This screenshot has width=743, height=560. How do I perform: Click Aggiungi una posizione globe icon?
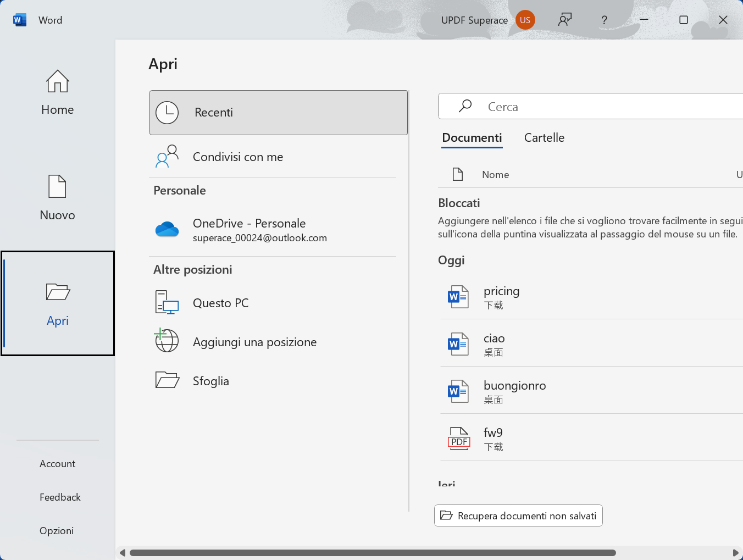point(166,341)
